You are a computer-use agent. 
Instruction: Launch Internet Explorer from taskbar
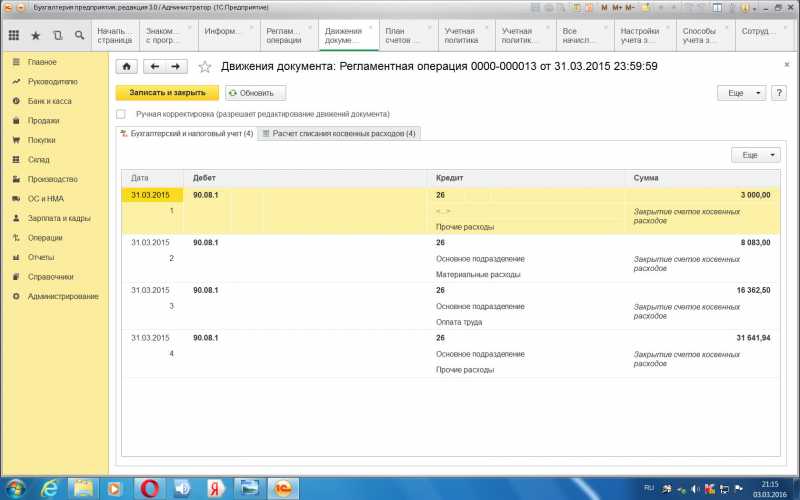coord(49,488)
